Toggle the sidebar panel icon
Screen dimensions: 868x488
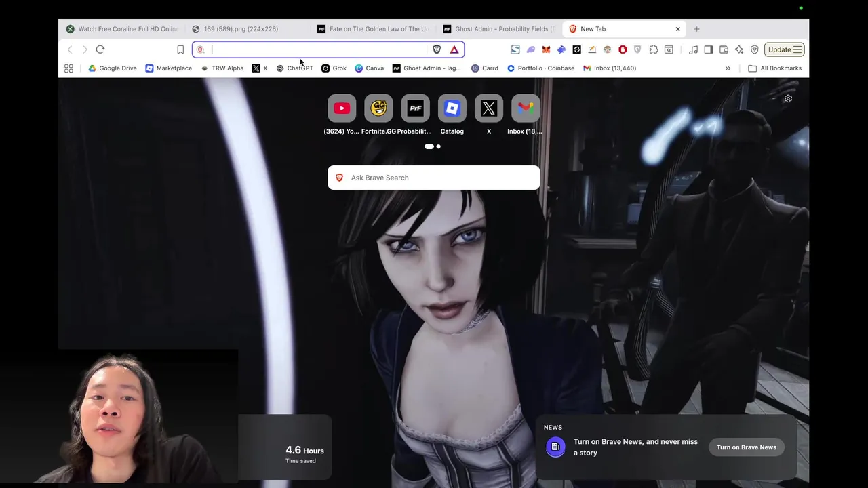709,49
